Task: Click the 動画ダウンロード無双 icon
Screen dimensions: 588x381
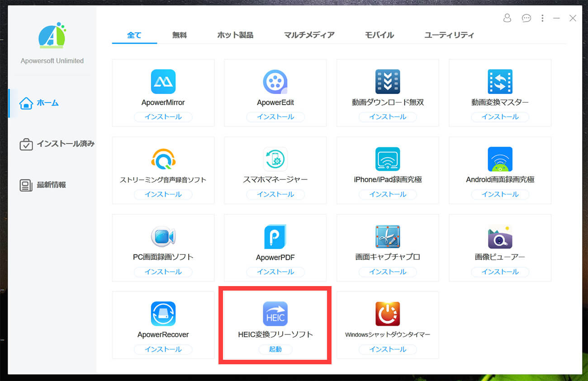Action: 388,82
